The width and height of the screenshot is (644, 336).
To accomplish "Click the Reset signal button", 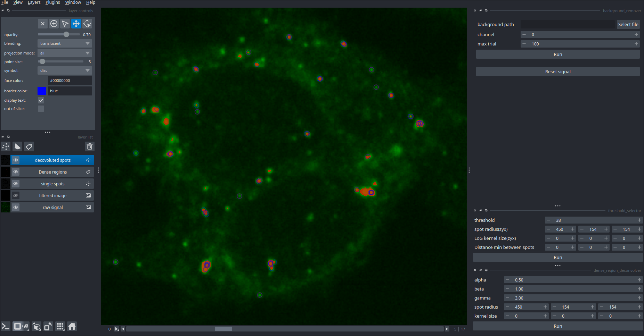I will 558,72.
